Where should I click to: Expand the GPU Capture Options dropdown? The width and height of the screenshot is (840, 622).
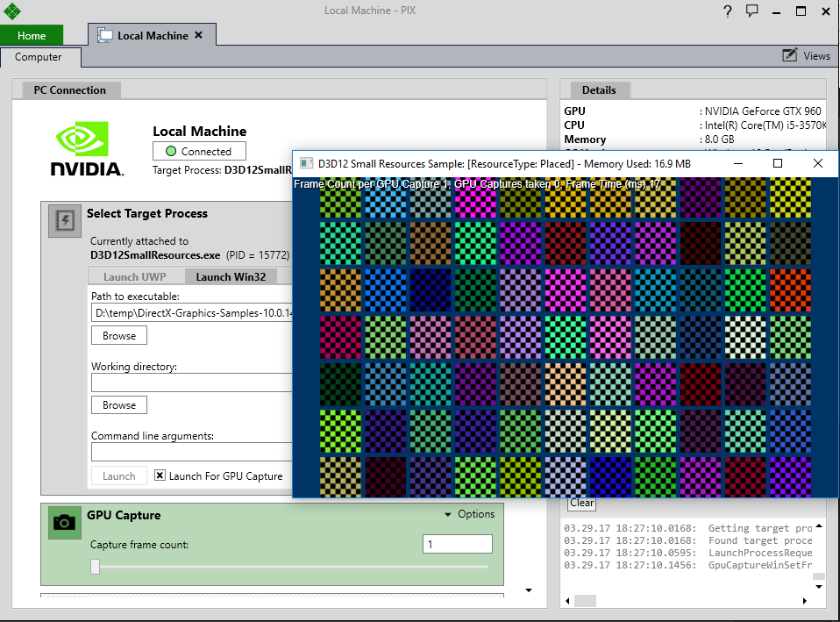coord(470,514)
